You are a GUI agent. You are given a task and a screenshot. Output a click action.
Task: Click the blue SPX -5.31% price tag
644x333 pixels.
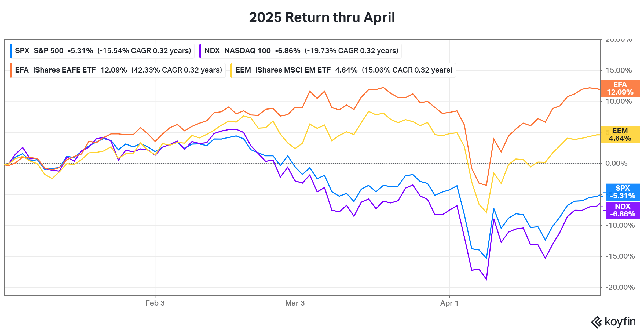point(623,192)
